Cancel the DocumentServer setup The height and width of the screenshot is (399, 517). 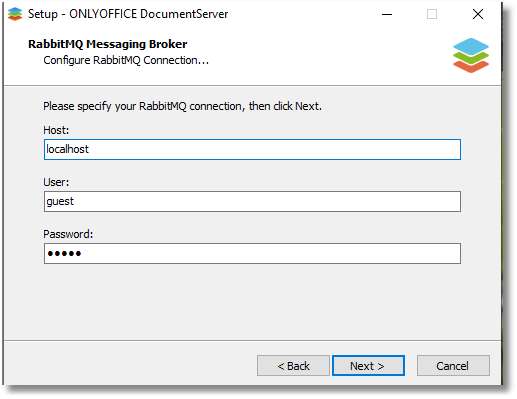pyautogui.click(x=453, y=366)
